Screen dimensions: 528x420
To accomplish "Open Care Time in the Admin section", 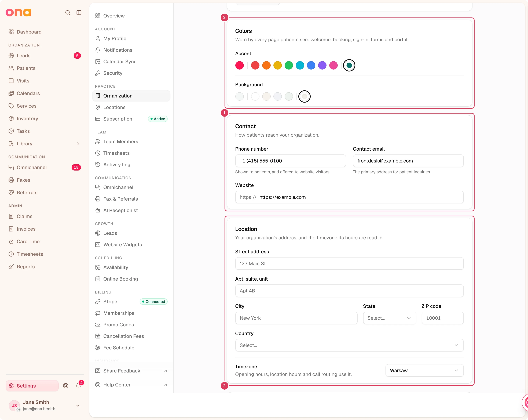I will click(x=44, y=241).
